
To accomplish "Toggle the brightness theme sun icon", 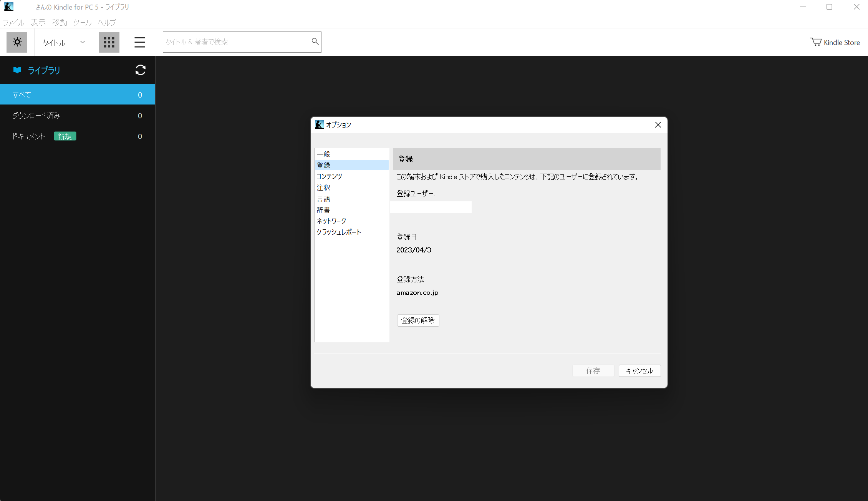I will tap(17, 42).
